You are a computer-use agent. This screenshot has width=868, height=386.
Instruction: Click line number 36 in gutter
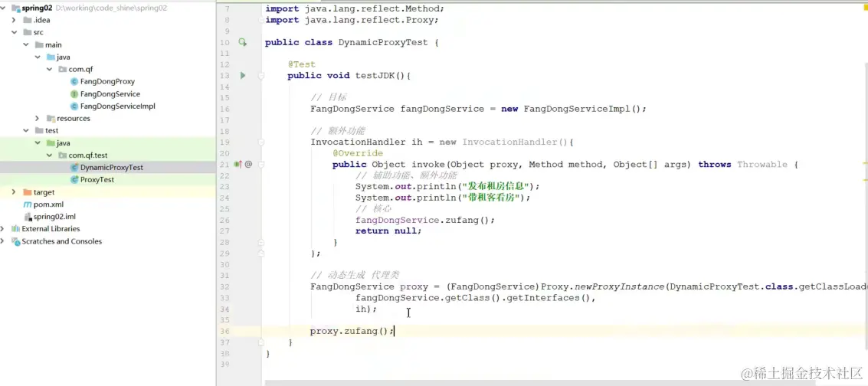pyautogui.click(x=224, y=332)
